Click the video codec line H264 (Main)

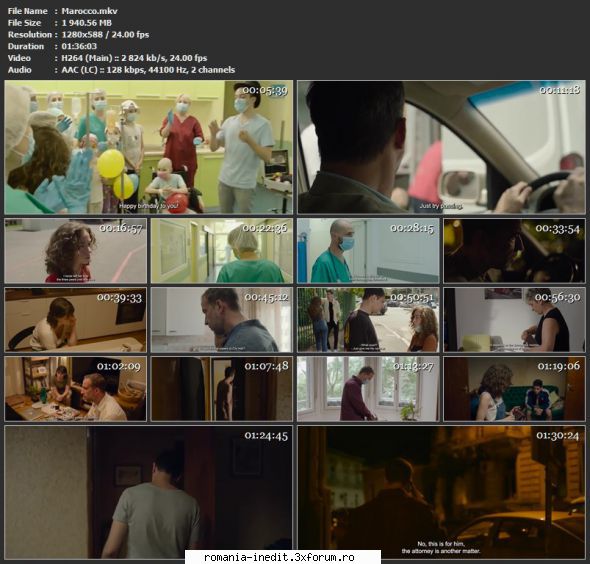point(134,58)
